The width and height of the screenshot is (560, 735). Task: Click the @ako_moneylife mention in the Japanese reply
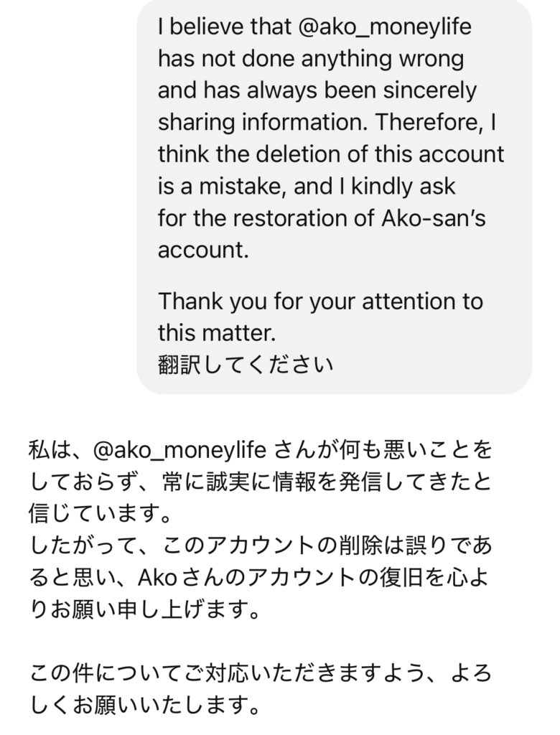tap(180, 451)
